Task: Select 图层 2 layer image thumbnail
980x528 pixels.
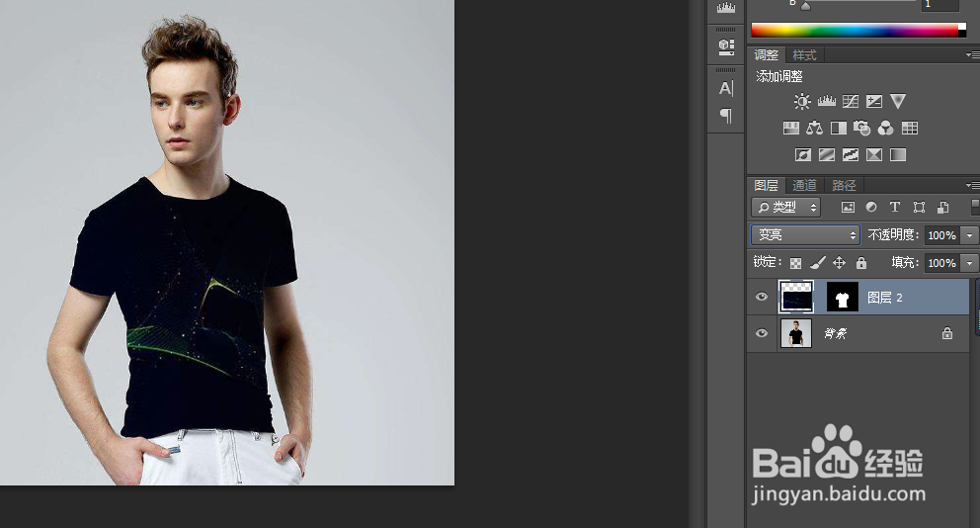Action: tap(795, 297)
